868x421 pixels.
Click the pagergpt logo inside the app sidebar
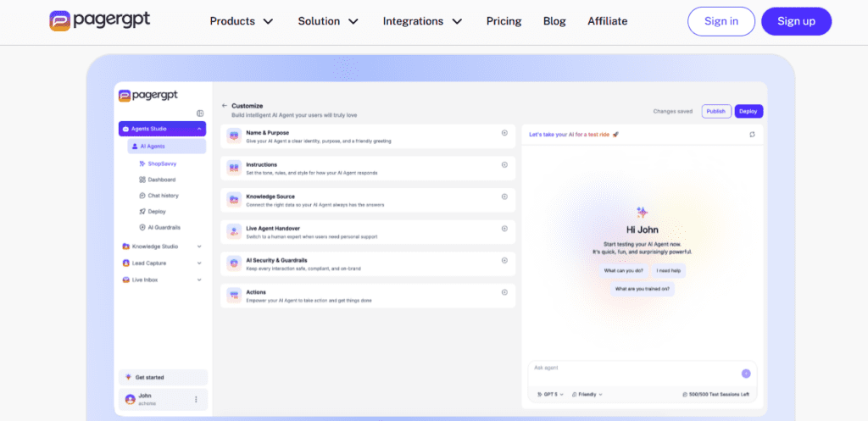pyautogui.click(x=148, y=95)
